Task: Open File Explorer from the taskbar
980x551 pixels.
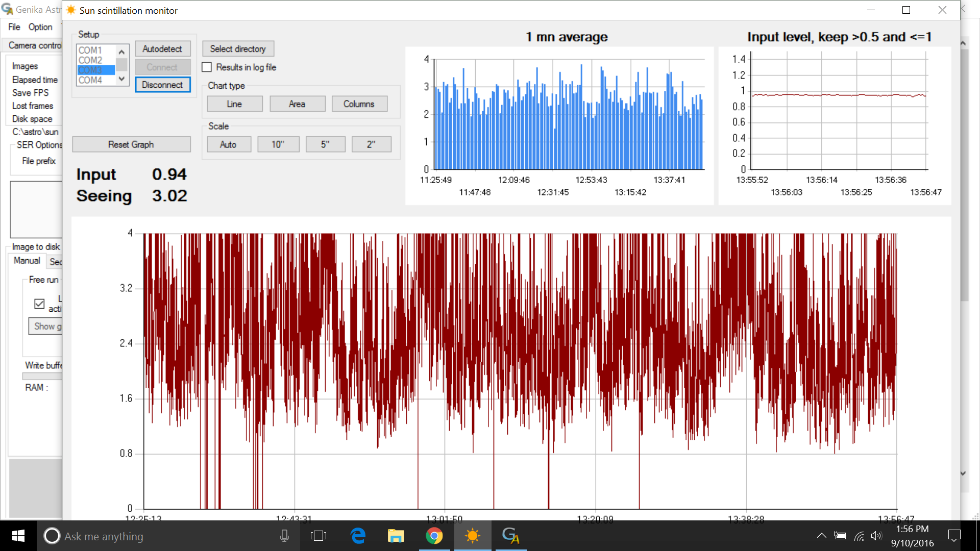Action: coord(396,536)
